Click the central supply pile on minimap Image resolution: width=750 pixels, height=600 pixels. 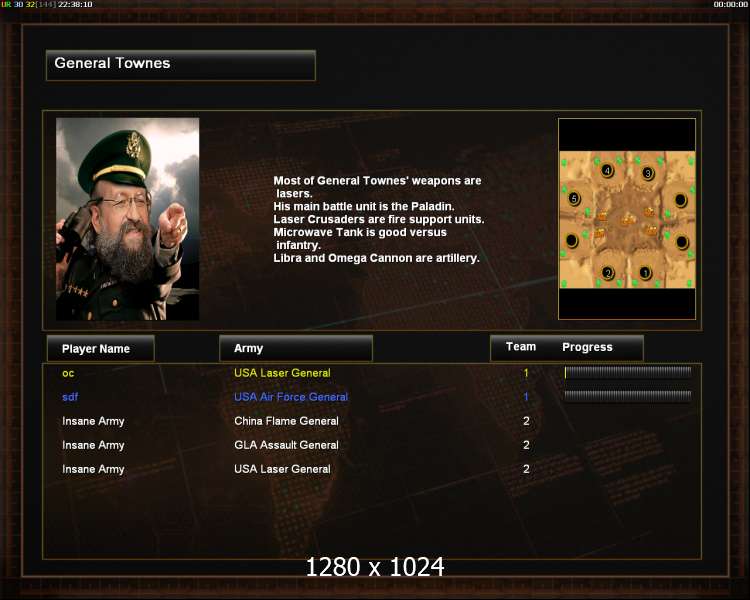point(628,221)
